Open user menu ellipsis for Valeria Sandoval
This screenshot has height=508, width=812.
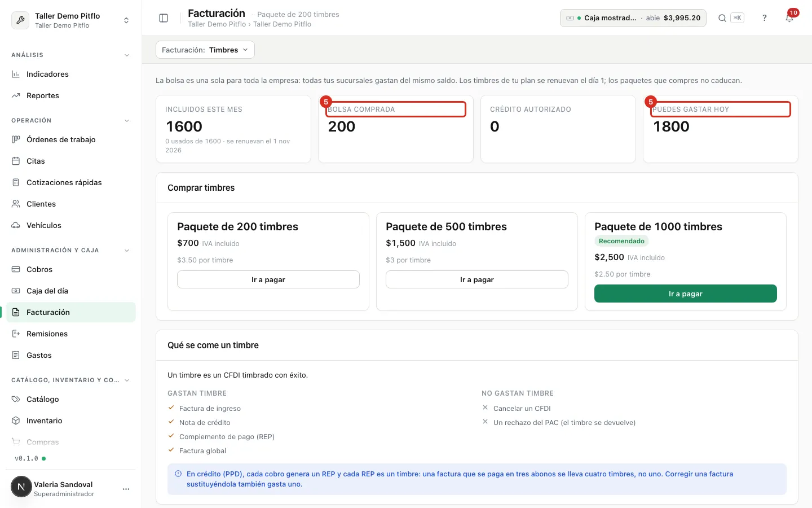click(126, 489)
